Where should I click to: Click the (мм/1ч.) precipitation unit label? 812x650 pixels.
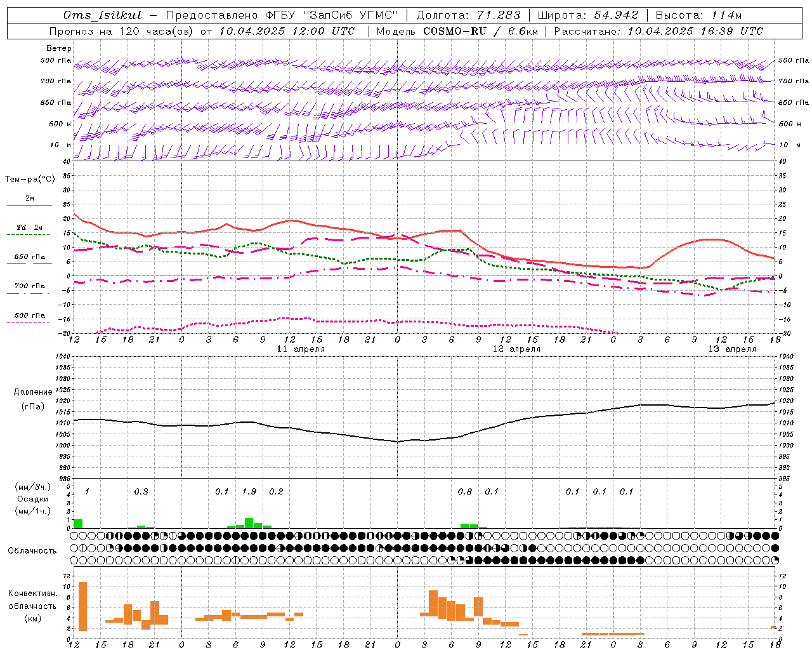[32, 511]
